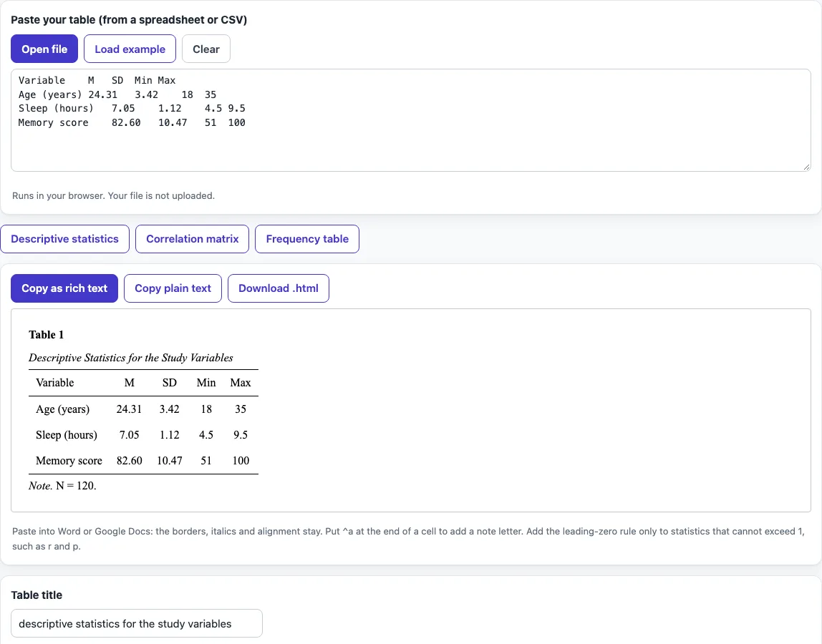This screenshot has width=822, height=644.
Task: Click the 'Variable' column header in preview
Action: (x=55, y=383)
